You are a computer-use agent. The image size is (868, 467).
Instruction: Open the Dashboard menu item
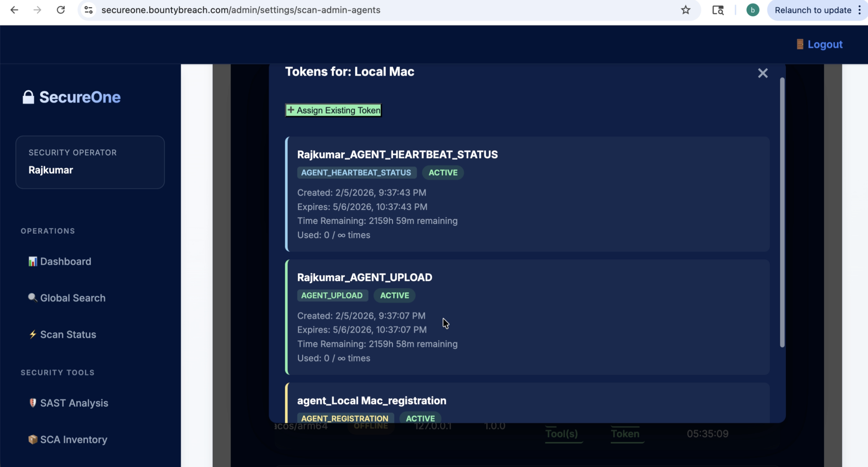(66, 261)
